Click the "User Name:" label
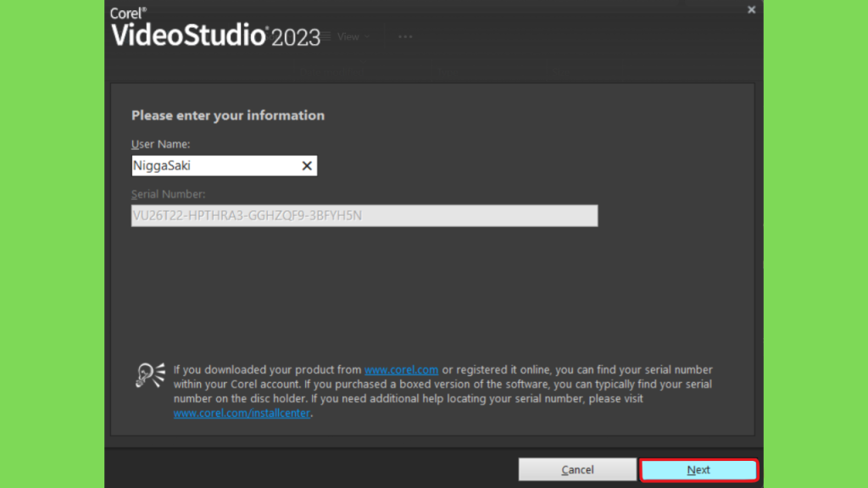868x488 pixels. (x=160, y=144)
